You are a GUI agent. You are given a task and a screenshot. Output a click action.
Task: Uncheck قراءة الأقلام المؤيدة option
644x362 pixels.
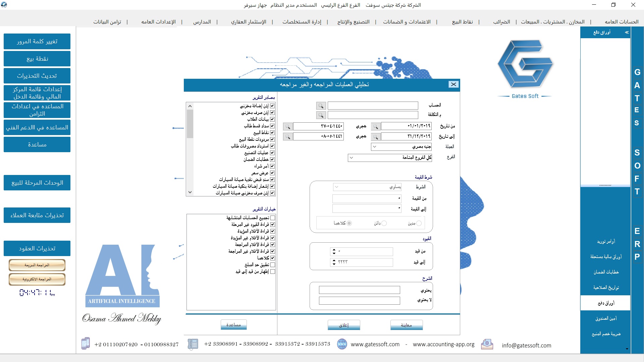273,231
